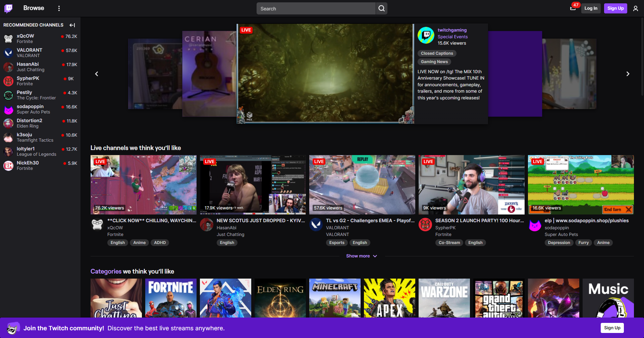
Task: Click Sign Up in bottom banner
Action: [612, 328]
